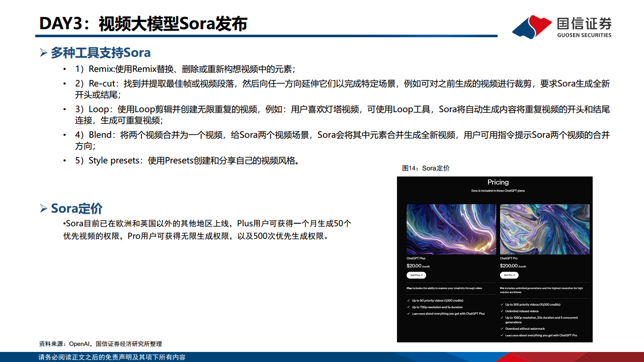This screenshot has height=362, width=644.
Task: Click "Up to 50 priority videos (1,000 credits)"
Action: 438,301
